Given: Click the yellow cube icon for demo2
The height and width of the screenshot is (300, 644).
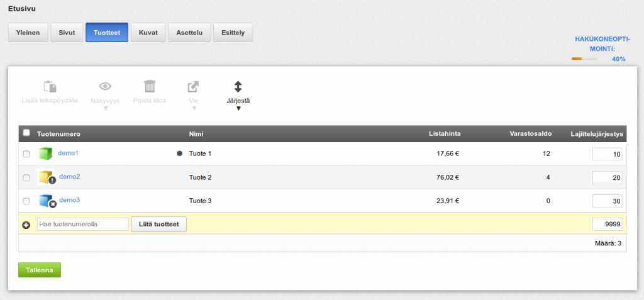Looking at the screenshot, I should pyautogui.click(x=47, y=177).
